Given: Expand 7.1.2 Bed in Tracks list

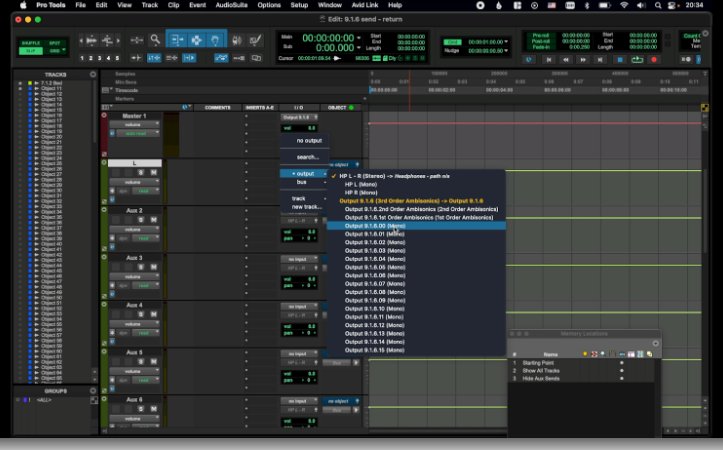Looking at the screenshot, I should click(36, 83).
